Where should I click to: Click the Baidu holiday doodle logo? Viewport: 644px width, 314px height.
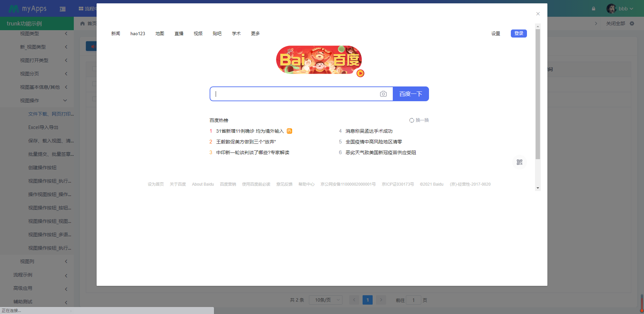[319, 60]
